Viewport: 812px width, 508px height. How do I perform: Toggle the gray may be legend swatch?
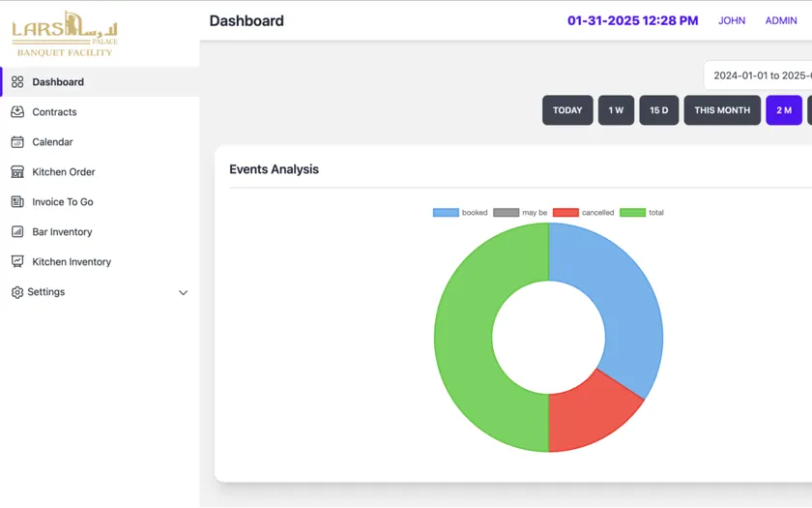[506, 213]
